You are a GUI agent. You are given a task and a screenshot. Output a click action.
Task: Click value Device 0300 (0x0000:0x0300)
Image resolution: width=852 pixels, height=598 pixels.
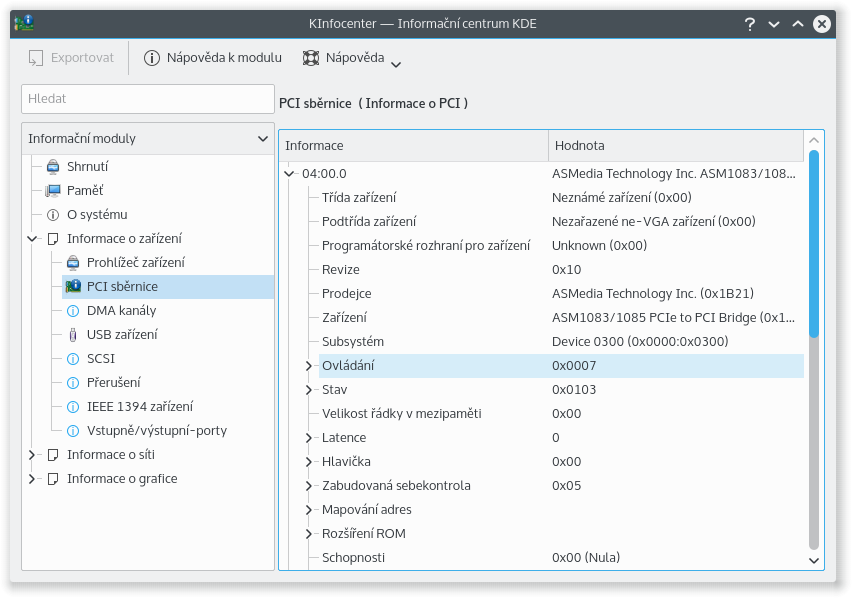coord(640,342)
